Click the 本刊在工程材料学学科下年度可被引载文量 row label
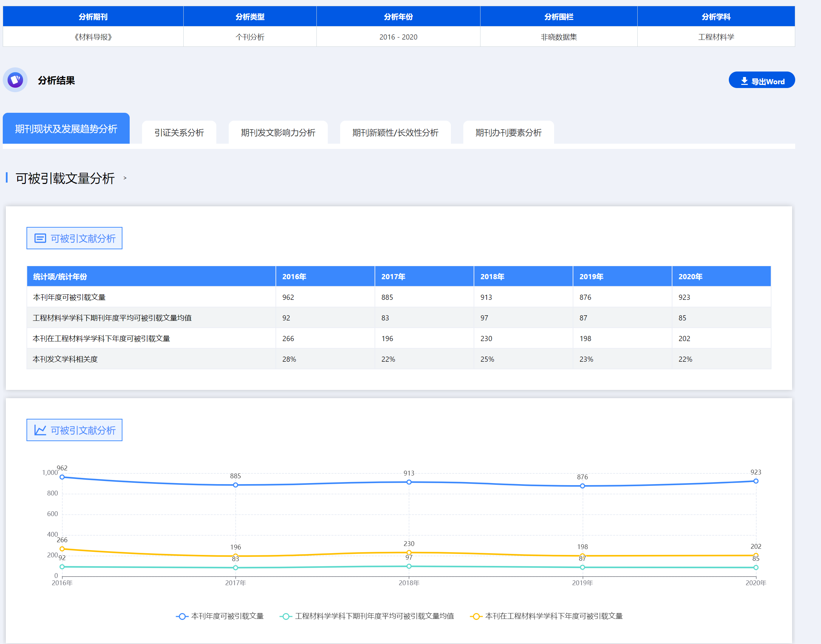 click(x=101, y=339)
